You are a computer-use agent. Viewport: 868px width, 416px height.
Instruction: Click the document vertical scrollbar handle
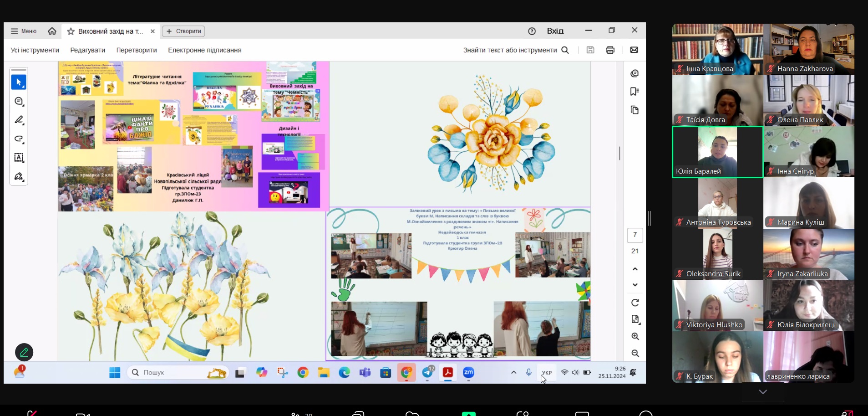[619, 153]
